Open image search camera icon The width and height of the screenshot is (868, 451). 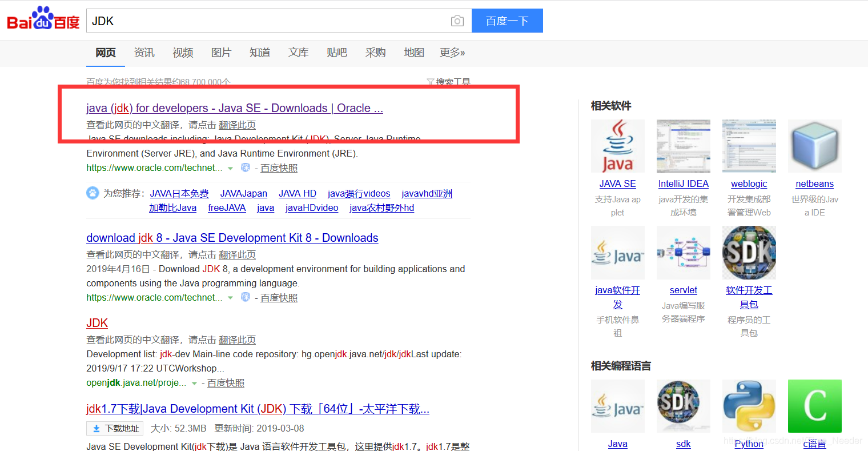coord(457,21)
